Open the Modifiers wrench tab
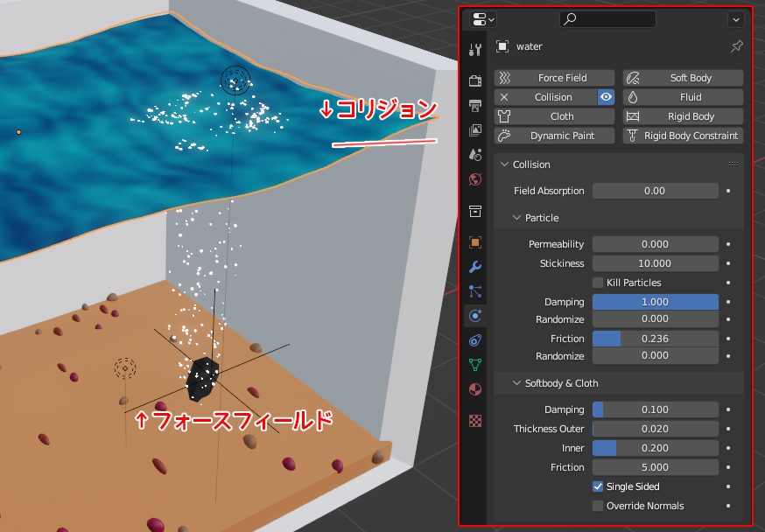Screen dimensions: 765x532 475,267
